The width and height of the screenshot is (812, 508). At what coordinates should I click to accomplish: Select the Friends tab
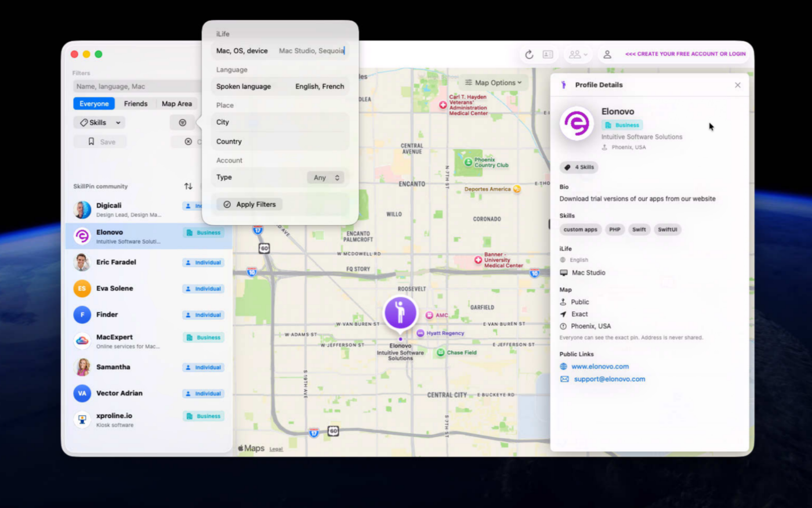coord(136,103)
